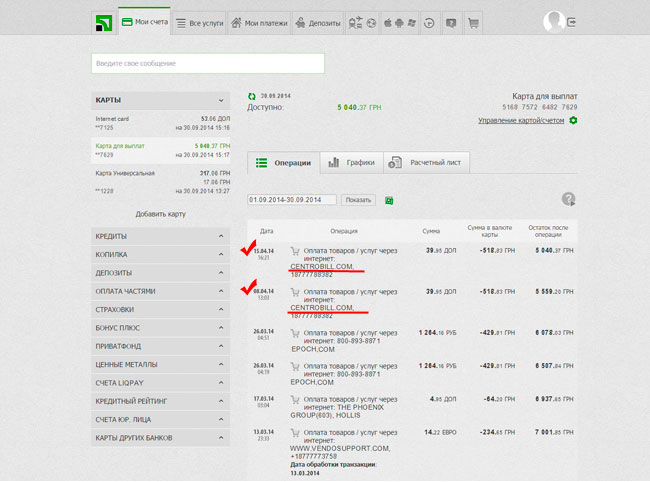Open the shopping cart icon in top bar
Screen dimensions: 650x482
(x=473, y=22)
